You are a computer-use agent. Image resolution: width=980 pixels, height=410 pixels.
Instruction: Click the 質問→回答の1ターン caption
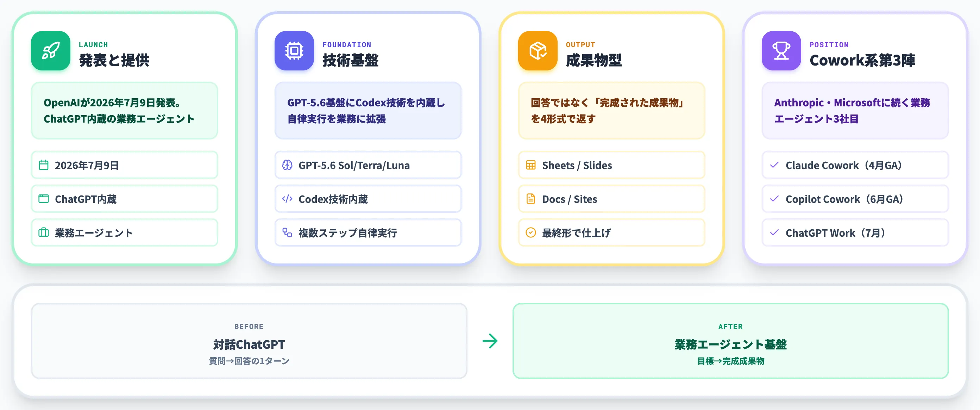(x=249, y=361)
